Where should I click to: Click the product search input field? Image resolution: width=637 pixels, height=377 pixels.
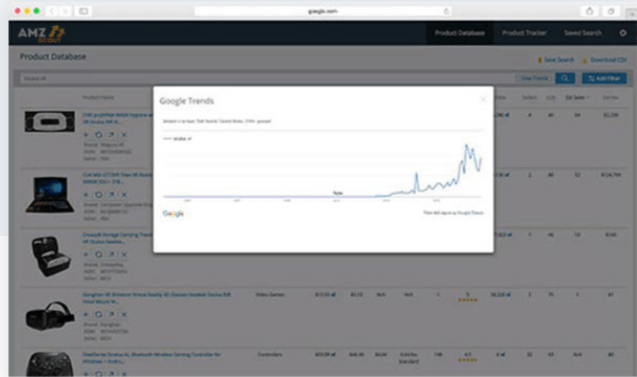(x=268, y=78)
